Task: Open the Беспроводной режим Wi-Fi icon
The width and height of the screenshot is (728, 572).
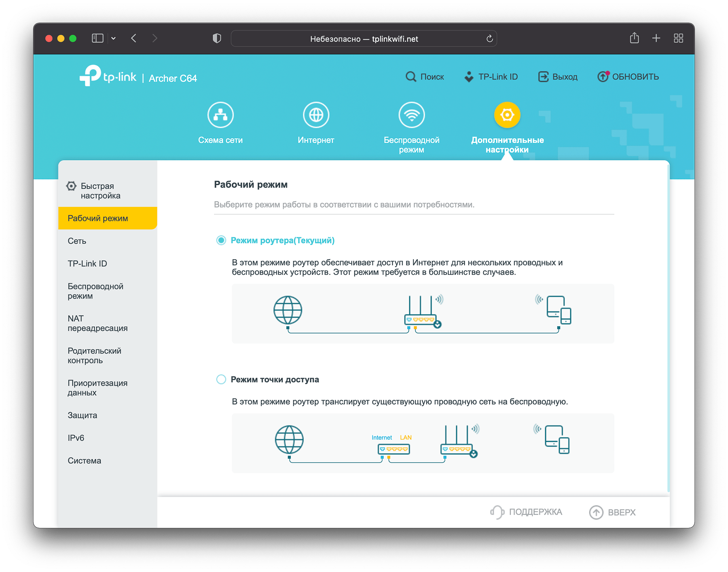Action: pos(411,115)
